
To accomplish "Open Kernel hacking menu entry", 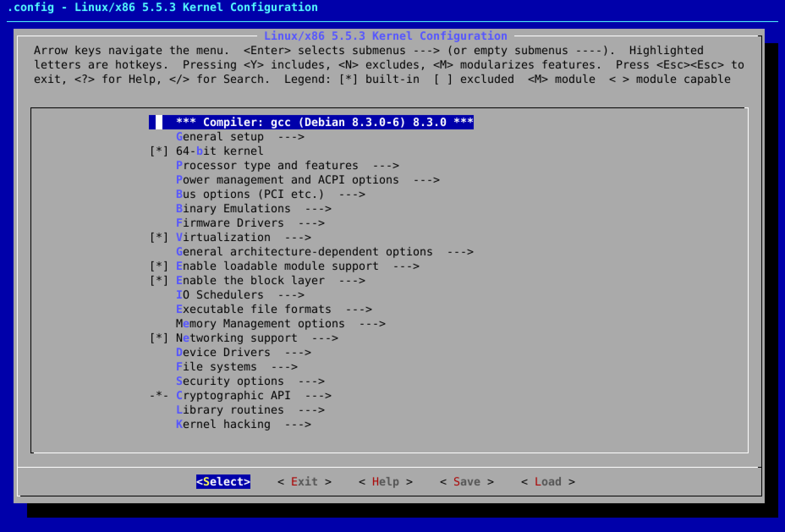I will 243,424.
